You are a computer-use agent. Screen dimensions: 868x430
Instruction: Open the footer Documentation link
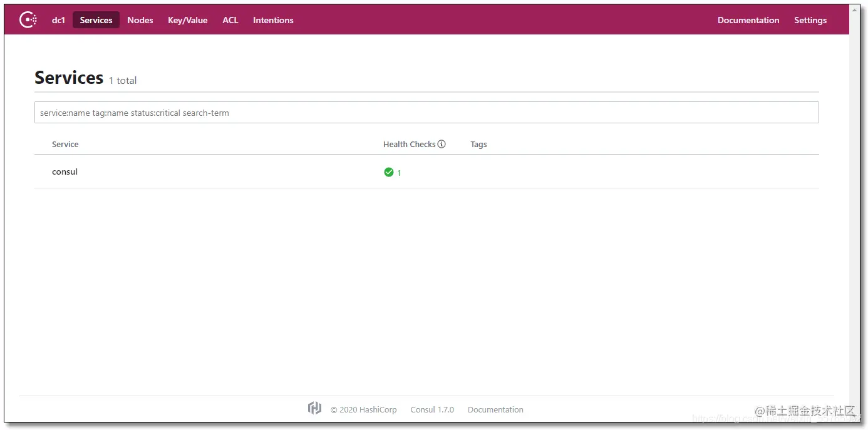click(x=495, y=409)
